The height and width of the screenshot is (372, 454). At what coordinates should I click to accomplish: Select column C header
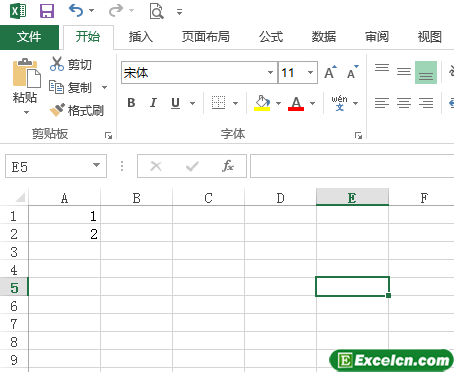click(x=208, y=198)
